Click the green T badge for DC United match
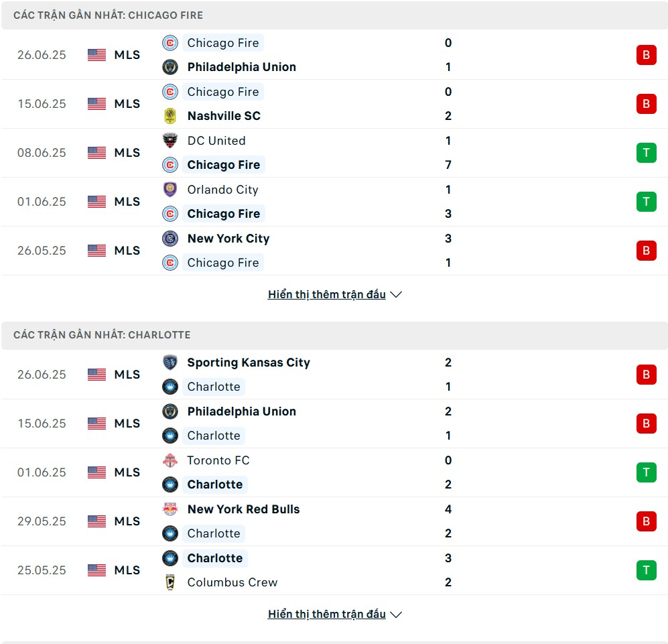 point(647,153)
